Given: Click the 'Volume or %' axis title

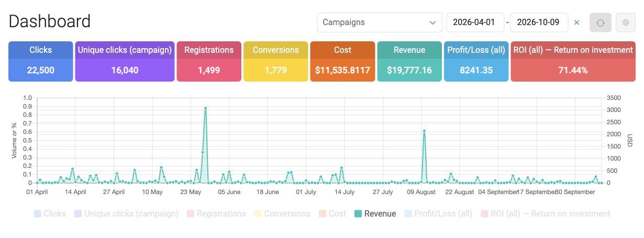Looking at the screenshot, I should pos(14,140).
